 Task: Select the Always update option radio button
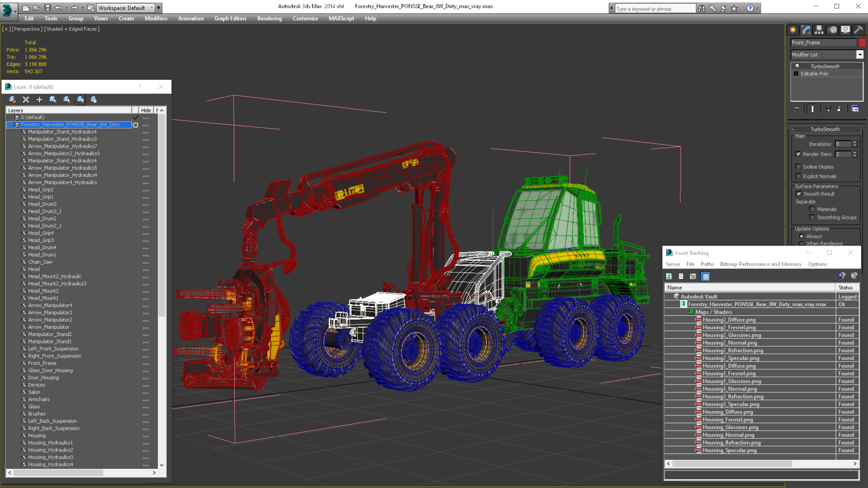click(801, 236)
